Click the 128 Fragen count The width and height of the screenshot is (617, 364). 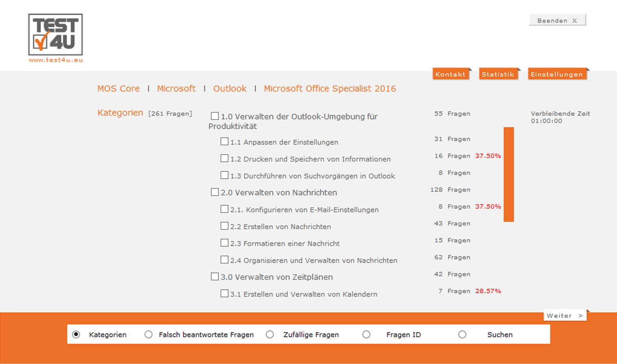pos(450,190)
